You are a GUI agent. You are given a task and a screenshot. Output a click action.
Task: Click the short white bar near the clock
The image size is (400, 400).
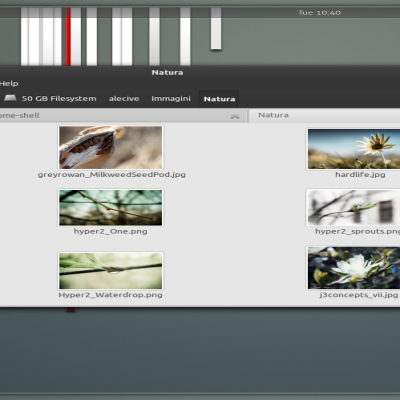coord(216,29)
